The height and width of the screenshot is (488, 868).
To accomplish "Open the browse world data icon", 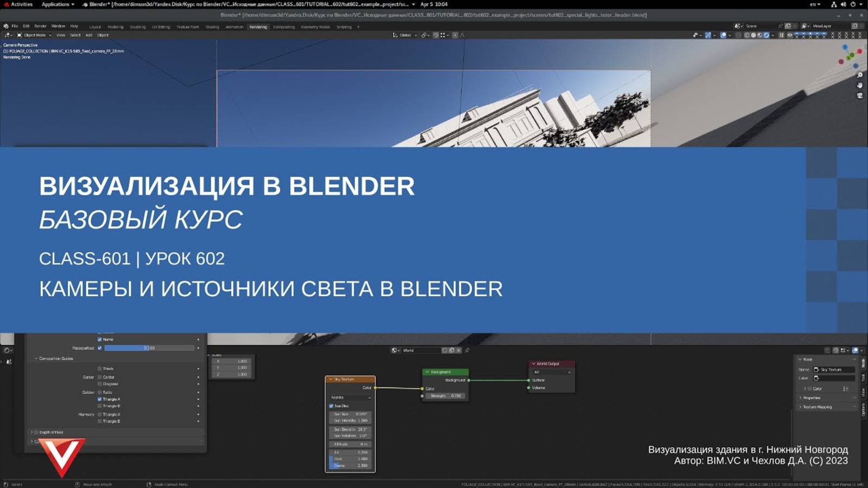I will pyautogui.click(x=394, y=350).
